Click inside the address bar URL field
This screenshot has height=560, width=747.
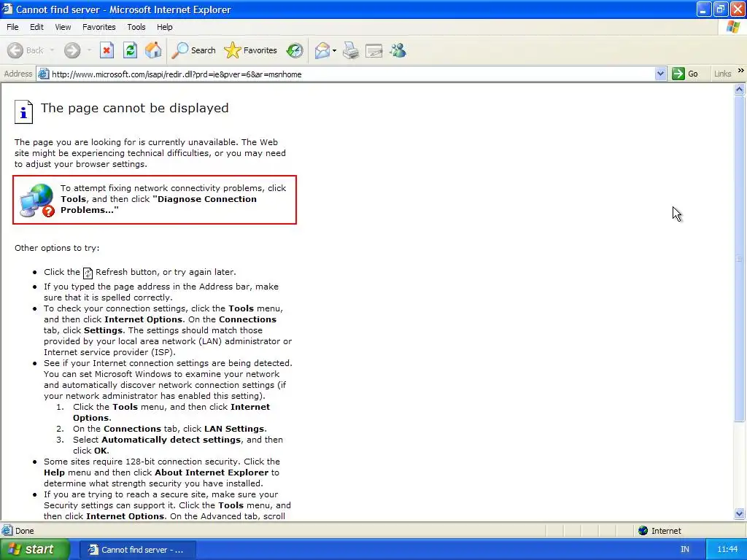point(352,74)
